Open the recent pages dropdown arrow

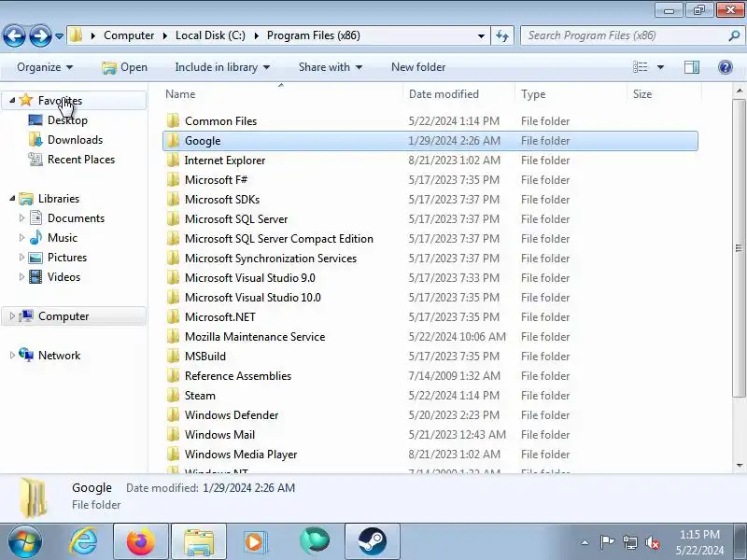(x=59, y=36)
